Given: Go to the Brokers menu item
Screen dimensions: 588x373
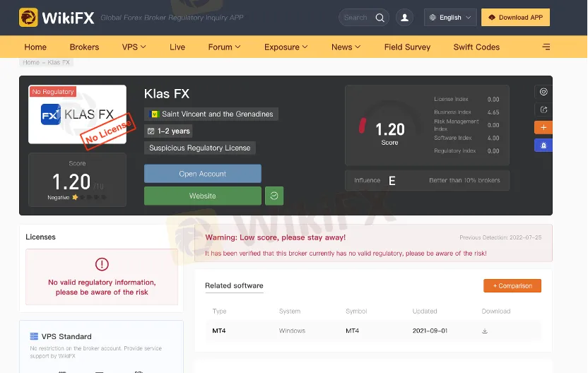Looking at the screenshot, I should point(84,47).
